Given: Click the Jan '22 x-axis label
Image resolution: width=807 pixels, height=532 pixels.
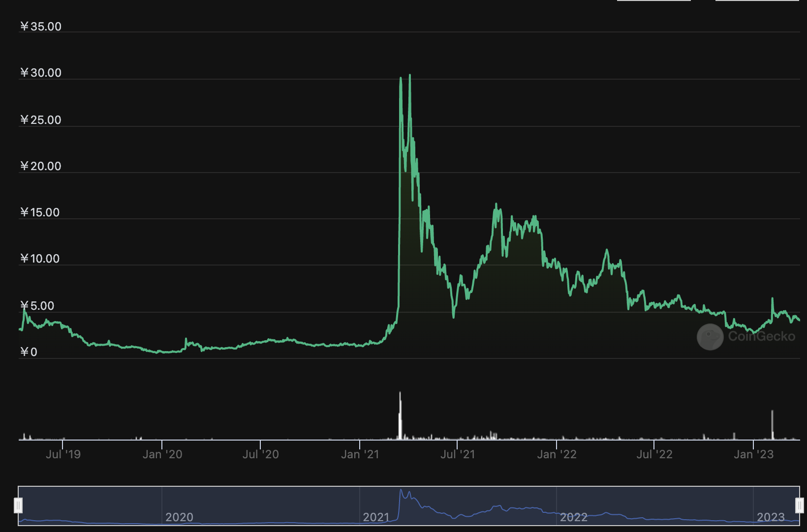Looking at the screenshot, I should pyautogui.click(x=557, y=454).
